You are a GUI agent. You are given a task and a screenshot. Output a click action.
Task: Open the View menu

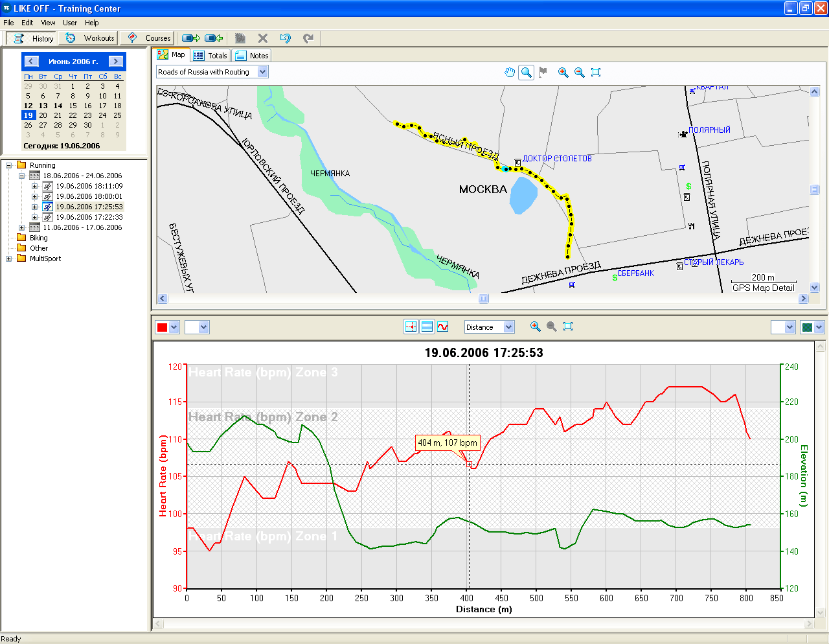48,23
